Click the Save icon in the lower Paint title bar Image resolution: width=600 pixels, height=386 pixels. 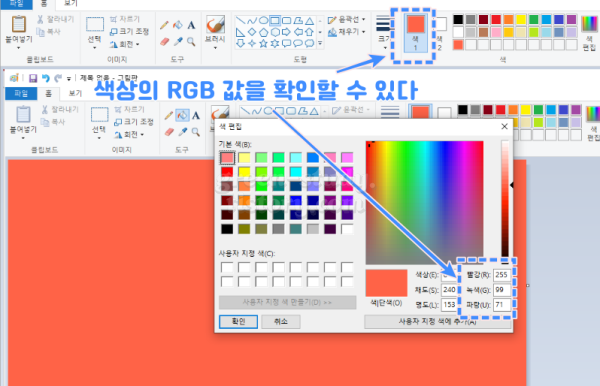(x=33, y=78)
